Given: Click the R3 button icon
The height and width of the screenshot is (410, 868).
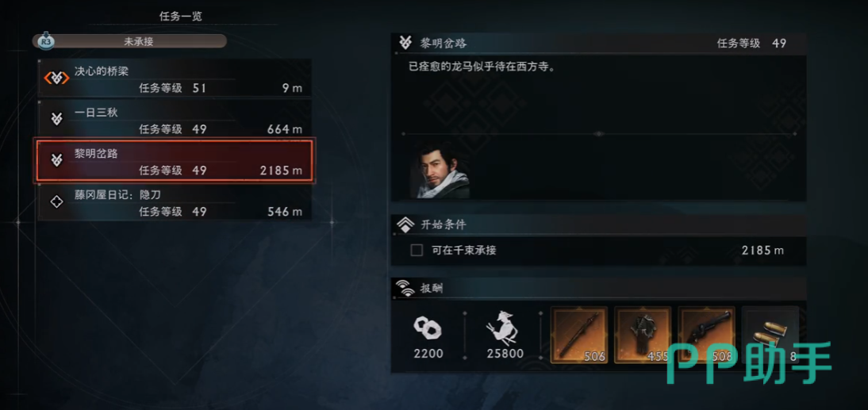Looking at the screenshot, I should pos(47,41).
